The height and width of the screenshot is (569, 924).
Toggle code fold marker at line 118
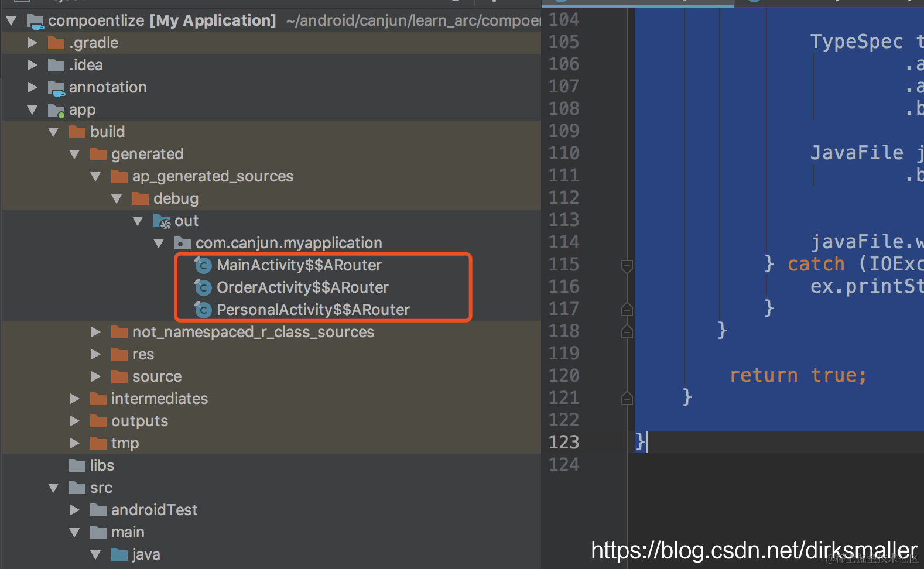(627, 331)
